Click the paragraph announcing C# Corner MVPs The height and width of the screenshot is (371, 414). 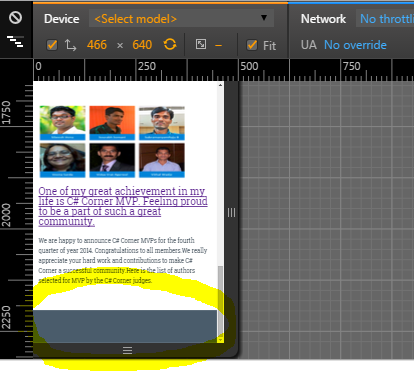[123, 260]
